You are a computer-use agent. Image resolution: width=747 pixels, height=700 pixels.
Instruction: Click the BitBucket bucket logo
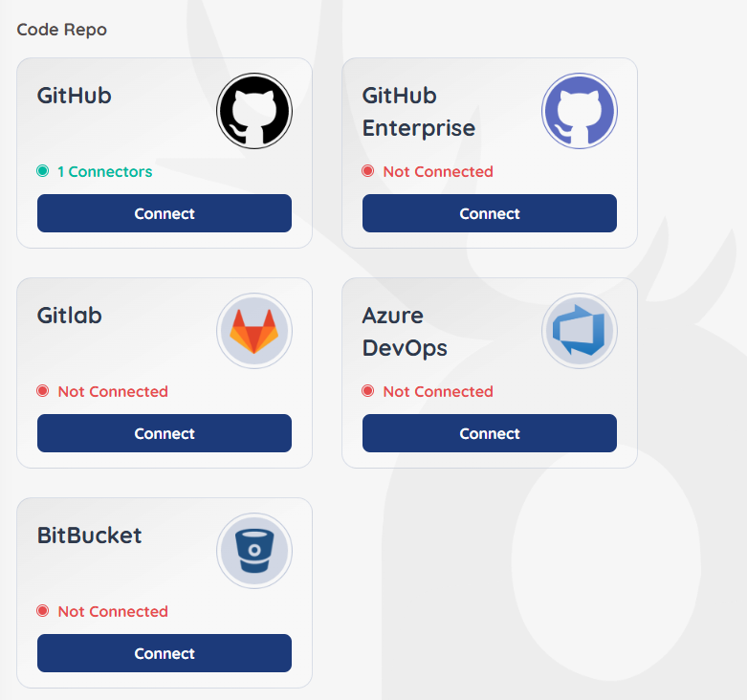tap(254, 551)
